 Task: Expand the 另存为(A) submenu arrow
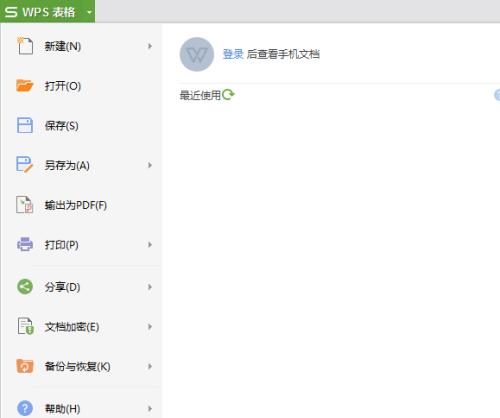click(150, 165)
